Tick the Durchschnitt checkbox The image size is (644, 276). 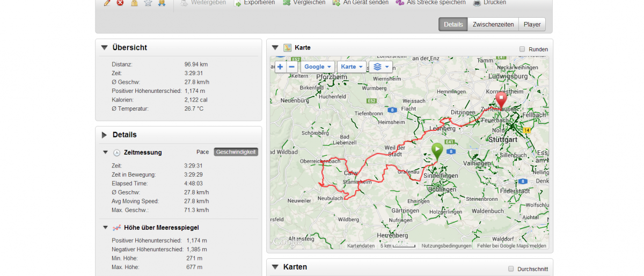tap(511, 268)
